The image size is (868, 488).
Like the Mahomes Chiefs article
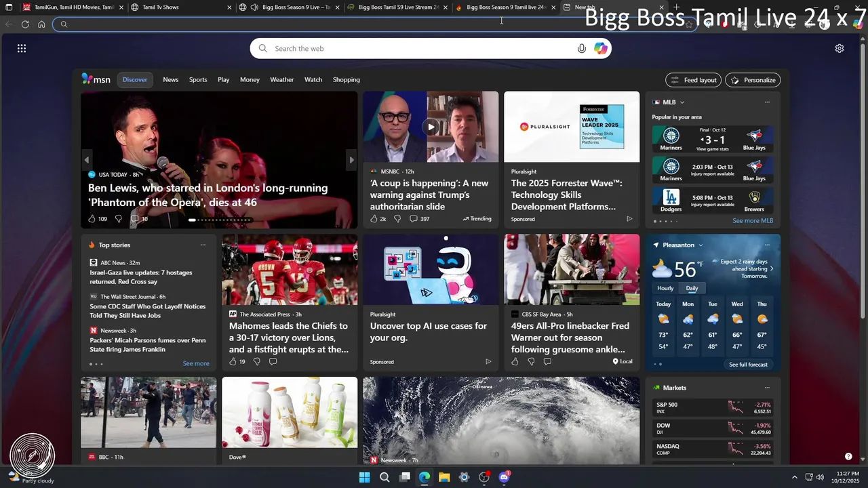point(233,362)
